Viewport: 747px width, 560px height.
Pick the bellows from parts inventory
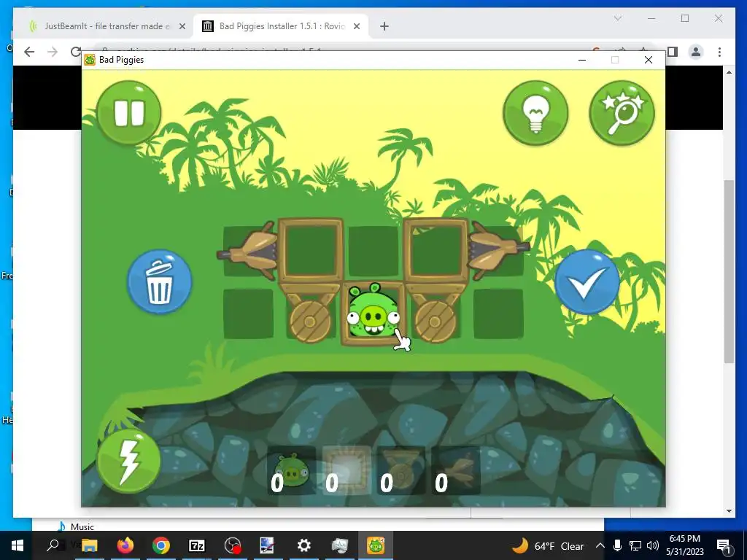click(x=456, y=470)
